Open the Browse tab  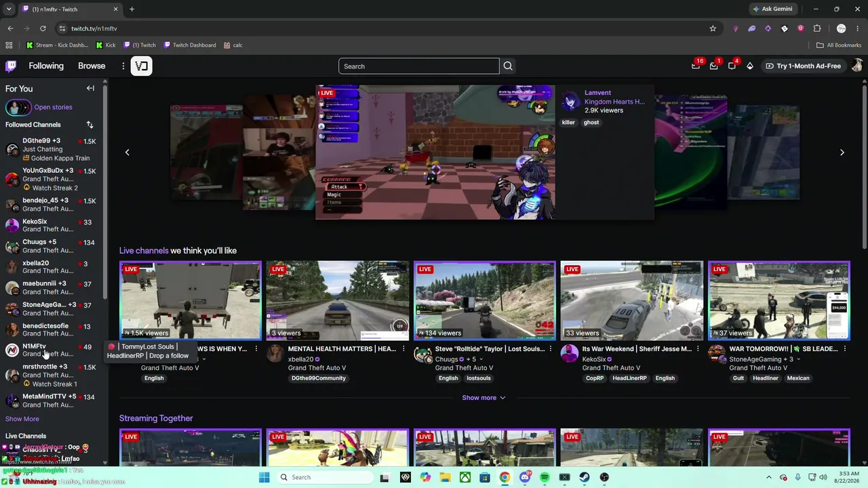click(92, 66)
